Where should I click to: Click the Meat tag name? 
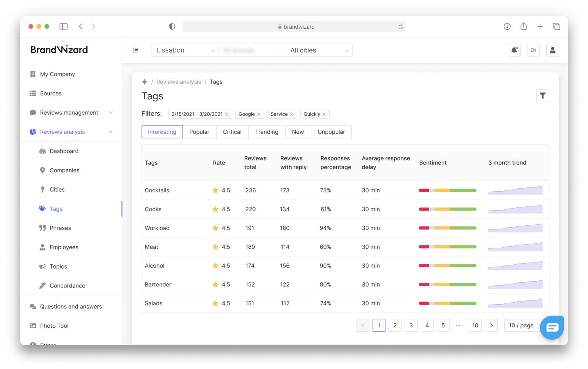coord(151,247)
